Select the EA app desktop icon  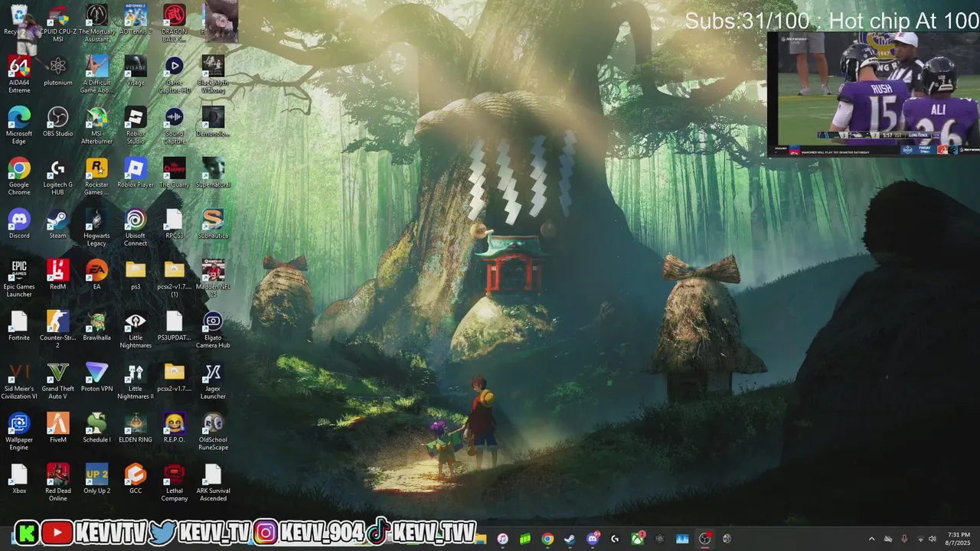tap(96, 275)
